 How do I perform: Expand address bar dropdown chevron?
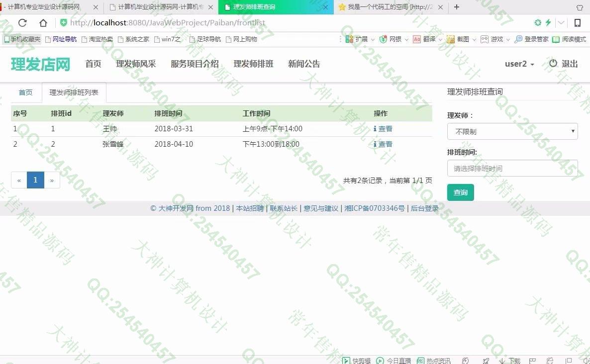pos(561,22)
